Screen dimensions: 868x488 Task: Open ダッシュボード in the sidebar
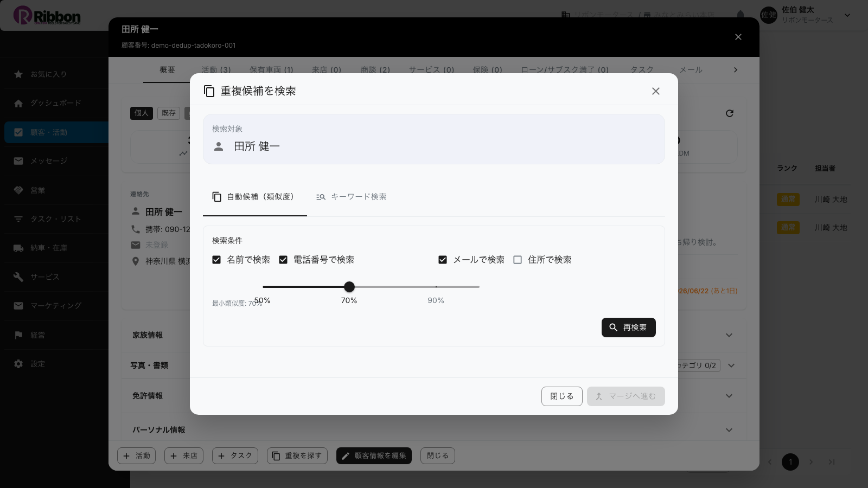pos(56,103)
